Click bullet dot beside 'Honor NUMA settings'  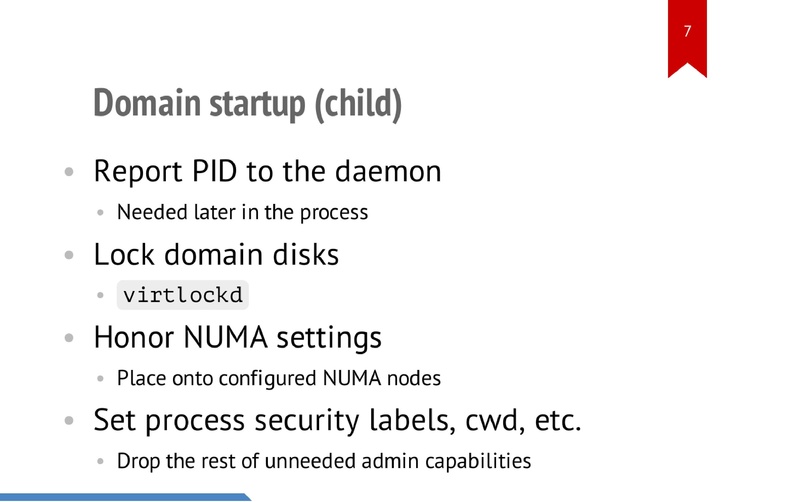tap(69, 338)
